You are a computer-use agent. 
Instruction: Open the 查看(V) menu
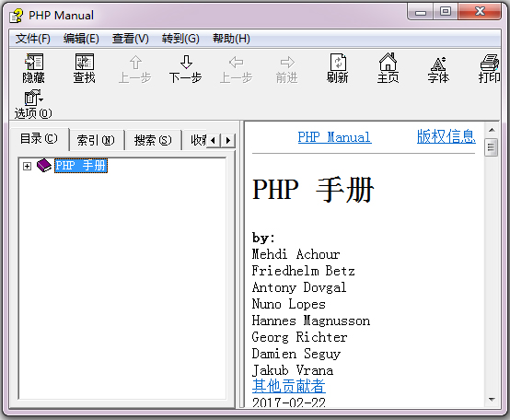coord(131,39)
